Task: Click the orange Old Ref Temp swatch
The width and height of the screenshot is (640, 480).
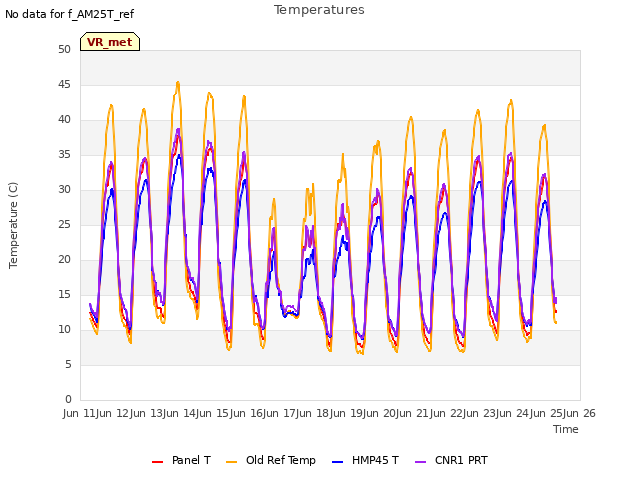Action: pyautogui.click(x=231, y=462)
